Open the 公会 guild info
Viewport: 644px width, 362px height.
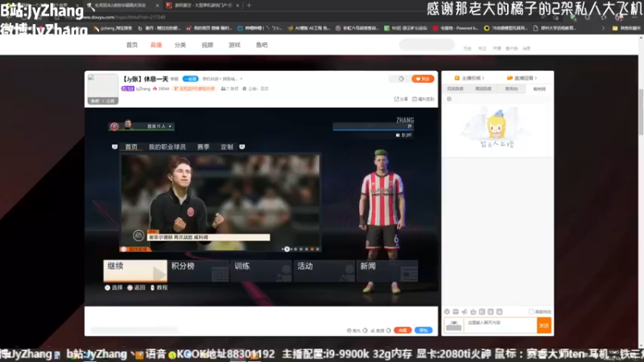coord(256,88)
